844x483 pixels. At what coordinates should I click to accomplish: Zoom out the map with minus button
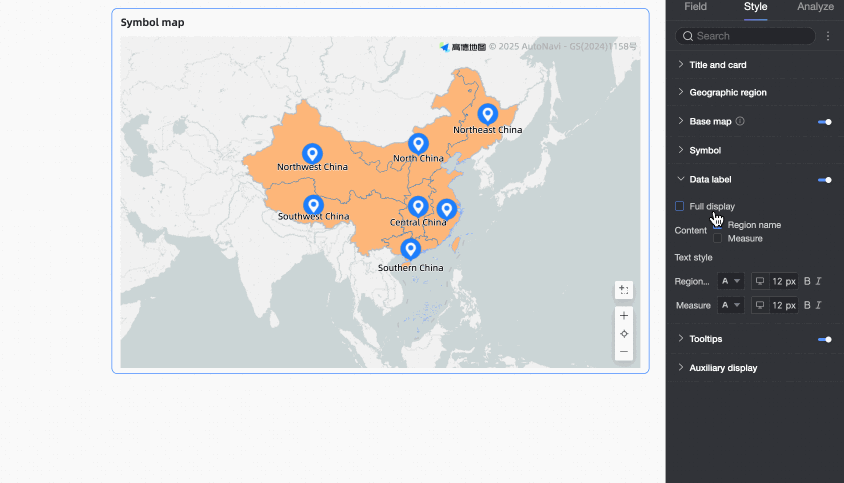(624, 352)
